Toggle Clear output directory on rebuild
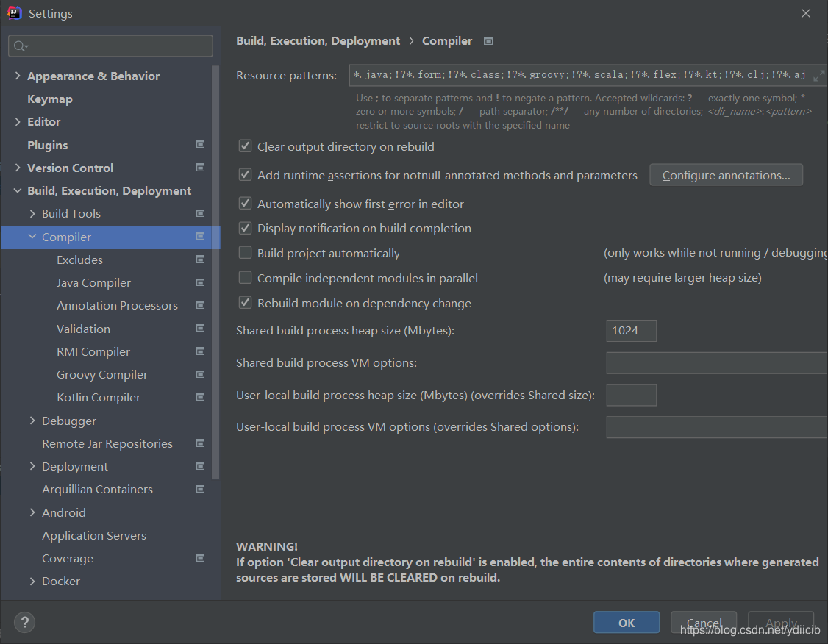The image size is (828, 644). 245,146
